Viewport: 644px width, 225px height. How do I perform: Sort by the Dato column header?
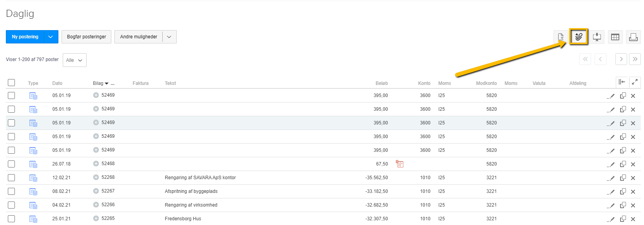pyautogui.click(x=57, y=83)
